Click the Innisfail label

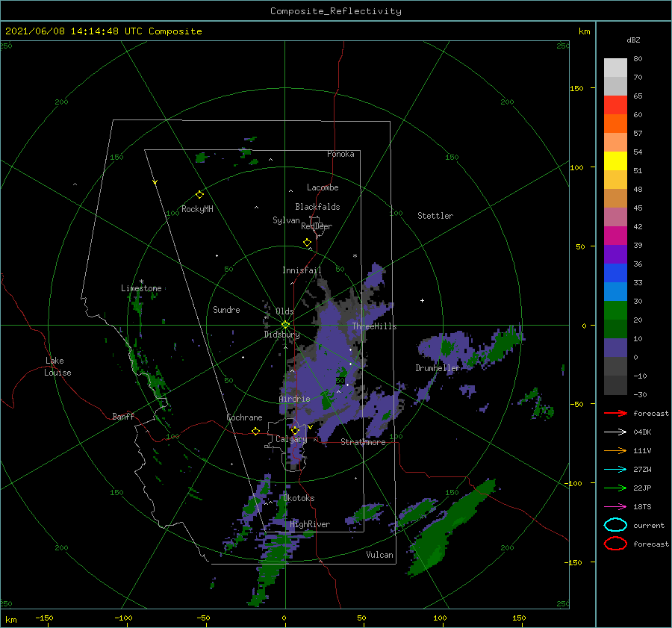pos(302,270)
